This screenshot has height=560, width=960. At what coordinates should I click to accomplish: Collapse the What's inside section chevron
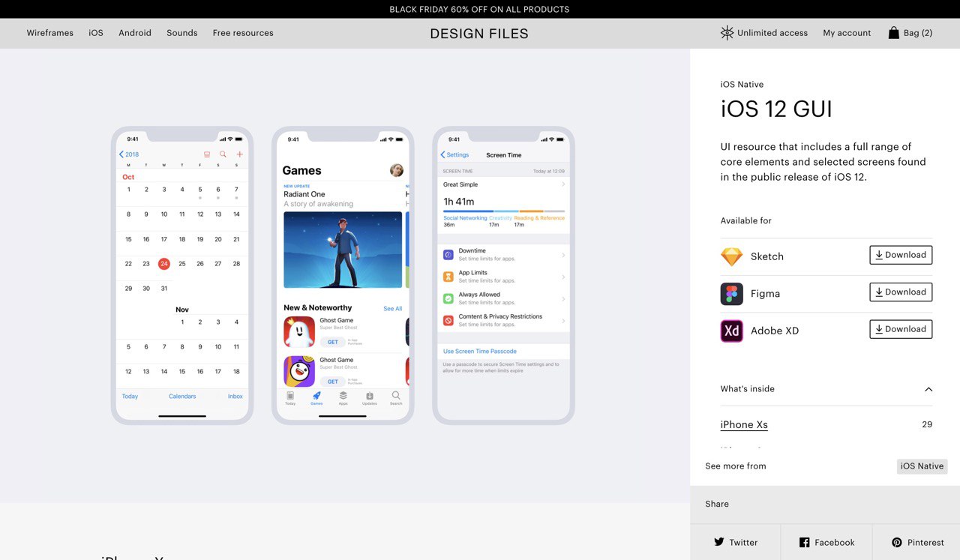928,389
